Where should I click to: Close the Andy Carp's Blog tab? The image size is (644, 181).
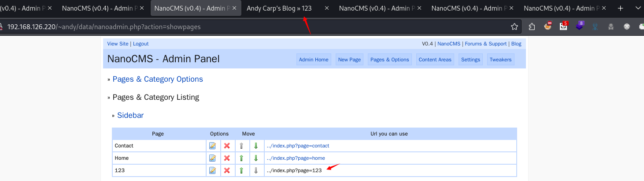click(327, 8)
